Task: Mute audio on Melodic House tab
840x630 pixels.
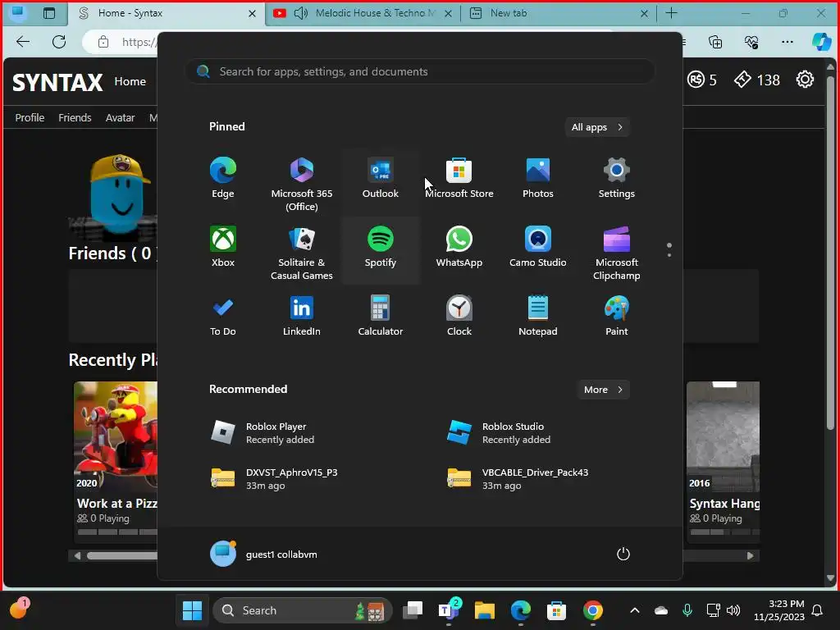Action: click(301, 13)
